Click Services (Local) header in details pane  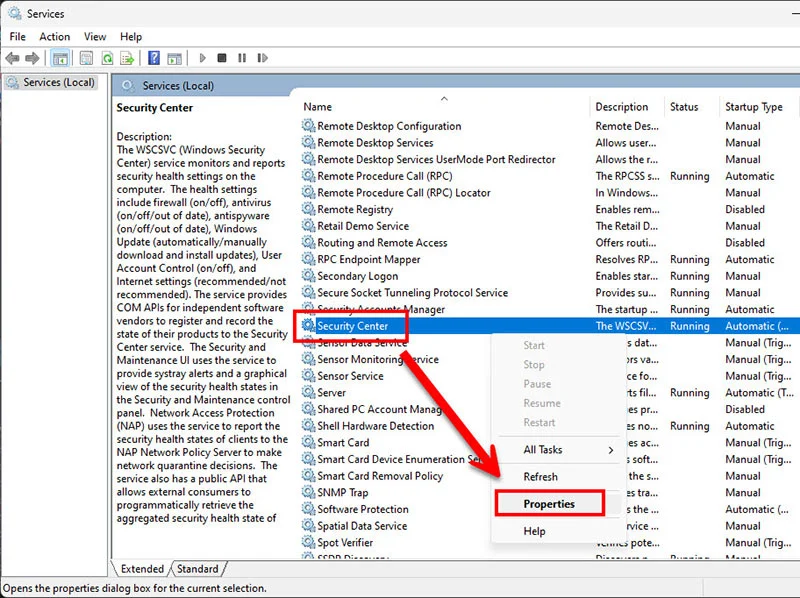[x=178, y=86]
